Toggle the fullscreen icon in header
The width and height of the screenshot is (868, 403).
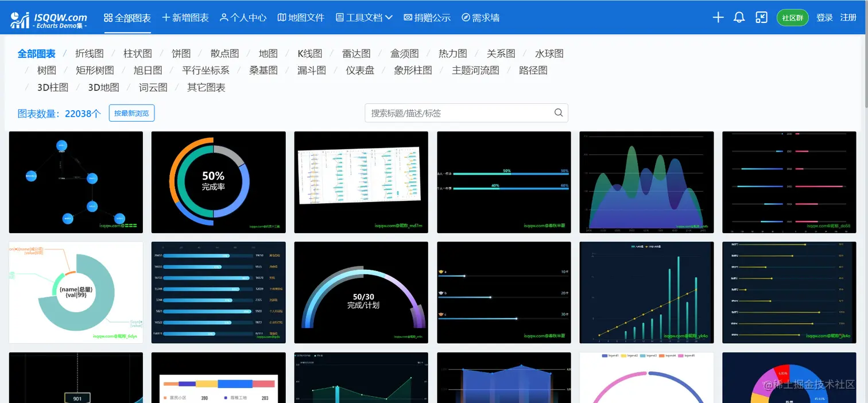[x=761, y=18]
